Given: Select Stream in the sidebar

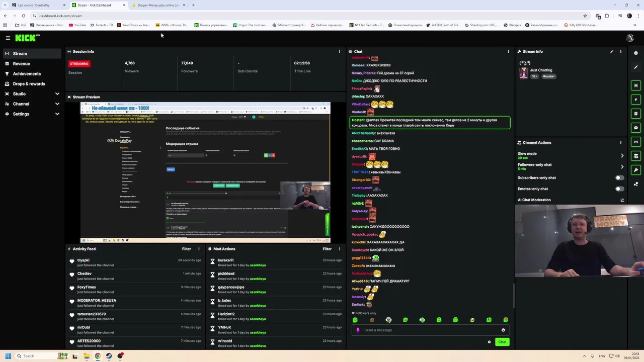Looking at the screenshot, I should click(x=32, y=54).
